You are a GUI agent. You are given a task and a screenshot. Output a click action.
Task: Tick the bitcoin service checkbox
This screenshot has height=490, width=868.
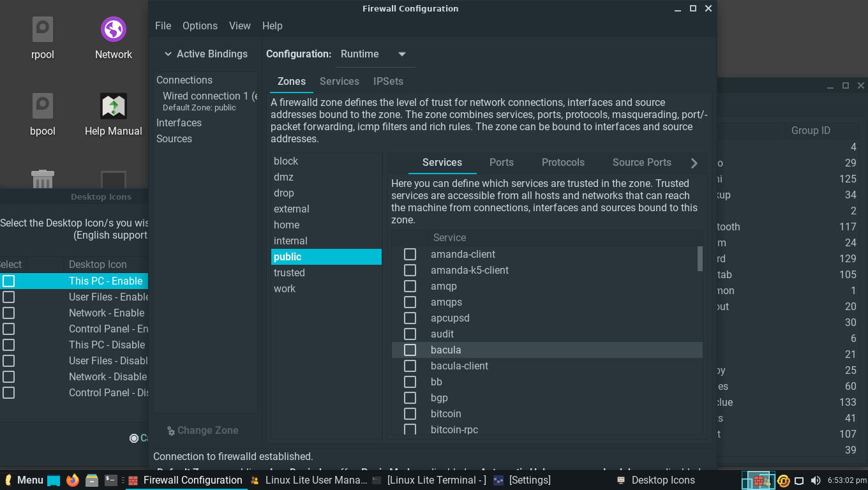tap(410, 413)
